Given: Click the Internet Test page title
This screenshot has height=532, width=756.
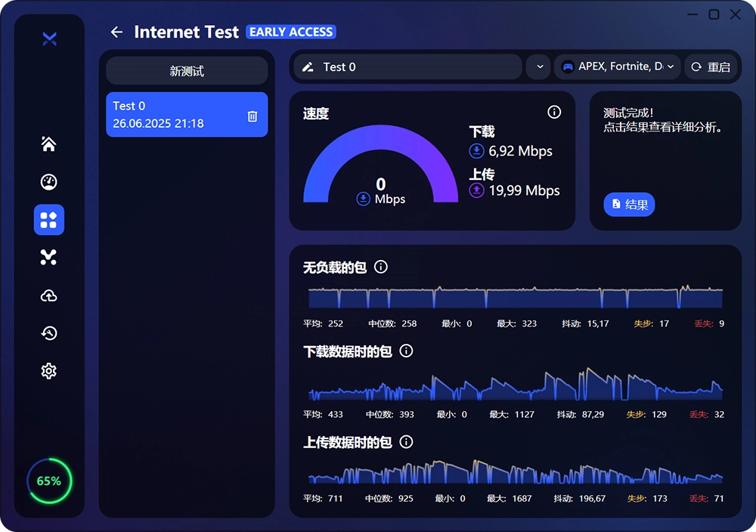Looking at the screenshot, I should [186, 32].
